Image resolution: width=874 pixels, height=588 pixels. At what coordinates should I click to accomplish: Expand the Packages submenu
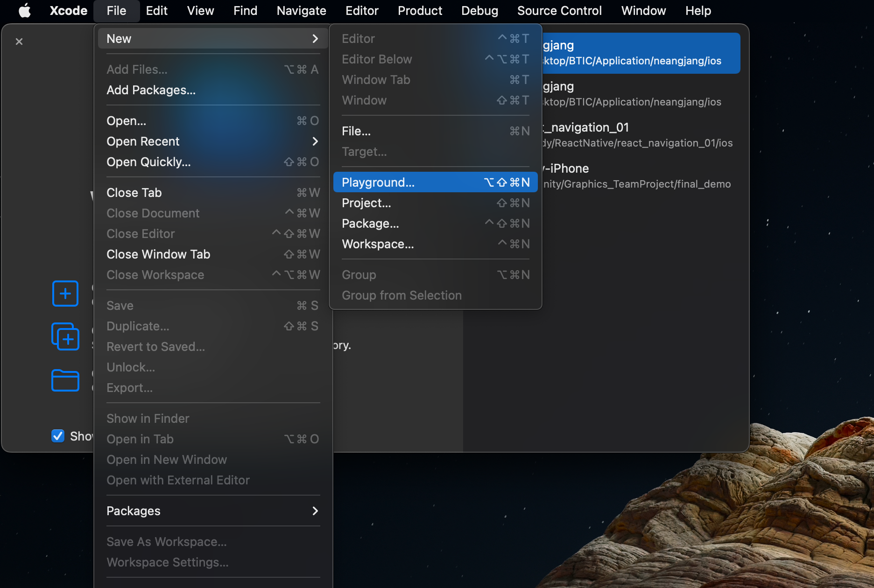[213, 511]
